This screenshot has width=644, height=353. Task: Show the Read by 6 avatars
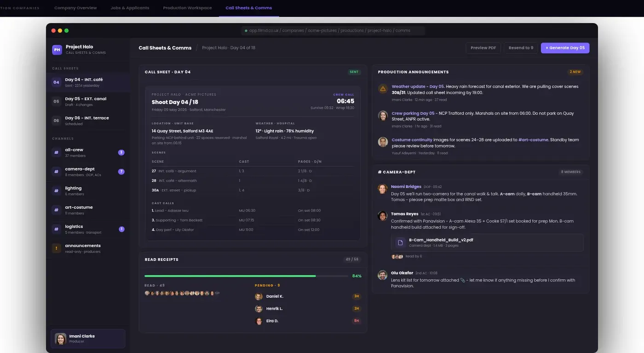pos(397,256)
